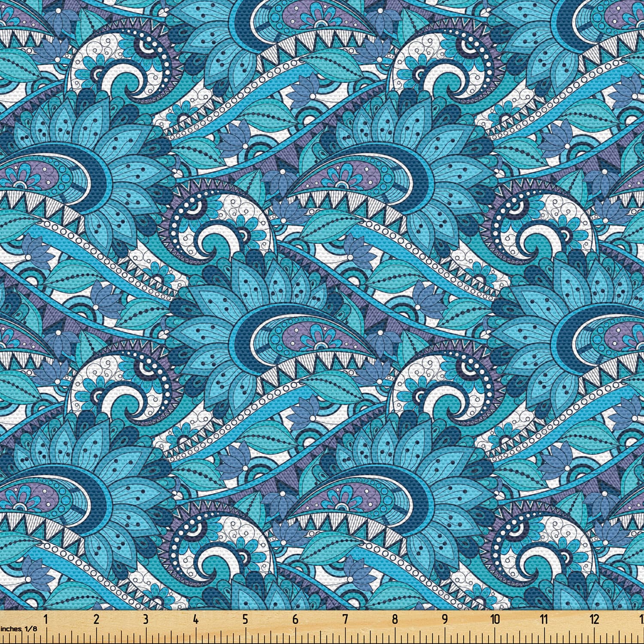Click the number 10 on the ruler

pos(495,619)
